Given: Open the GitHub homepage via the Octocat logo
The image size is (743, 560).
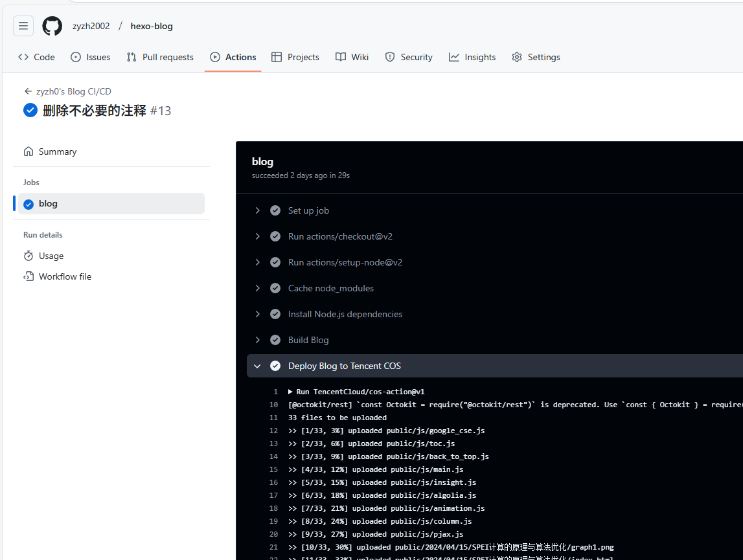Looking at the screenshot, I should click(52, 26).
